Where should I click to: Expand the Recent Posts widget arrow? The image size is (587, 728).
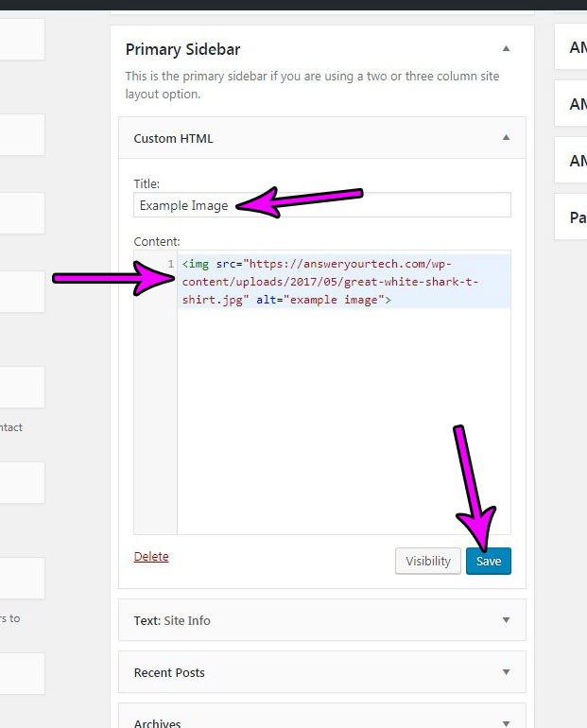[x=506, y=672]
